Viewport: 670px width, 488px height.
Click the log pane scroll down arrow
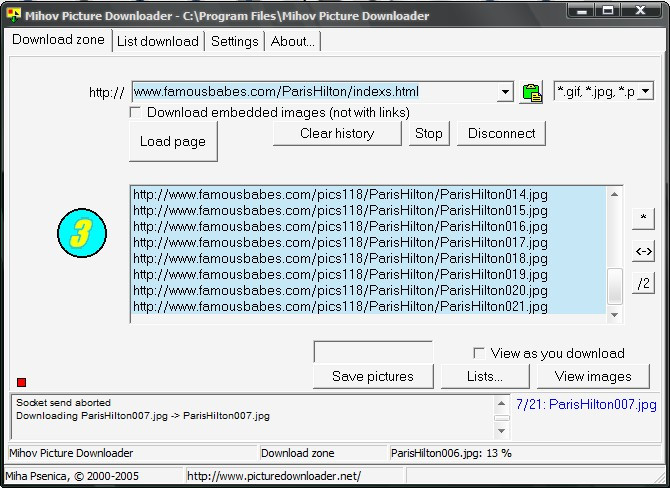click(x=502, y=431)
